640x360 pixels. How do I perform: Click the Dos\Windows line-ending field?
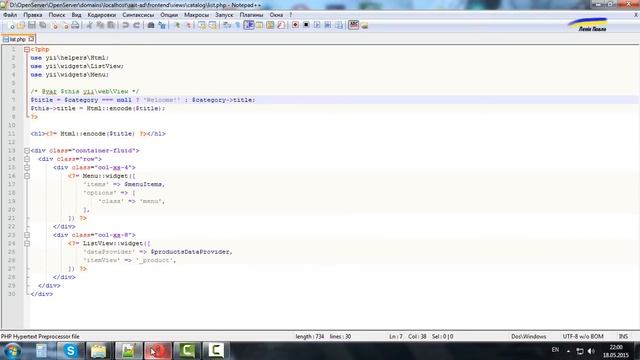[x=529, y=336]
